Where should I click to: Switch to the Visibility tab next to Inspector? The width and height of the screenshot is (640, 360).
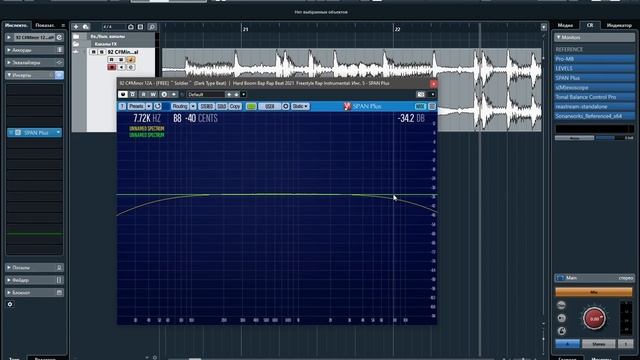(45, 25)
